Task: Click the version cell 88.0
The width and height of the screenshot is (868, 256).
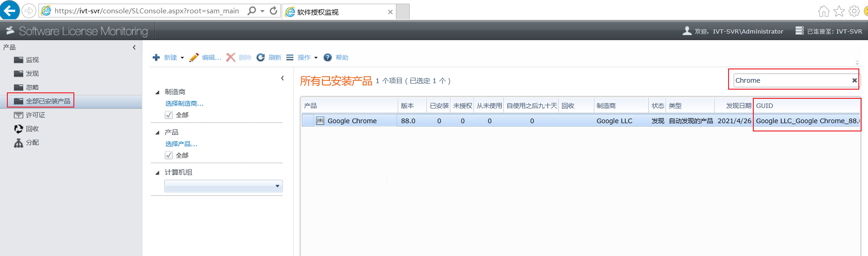Action: tap(408, 121)
